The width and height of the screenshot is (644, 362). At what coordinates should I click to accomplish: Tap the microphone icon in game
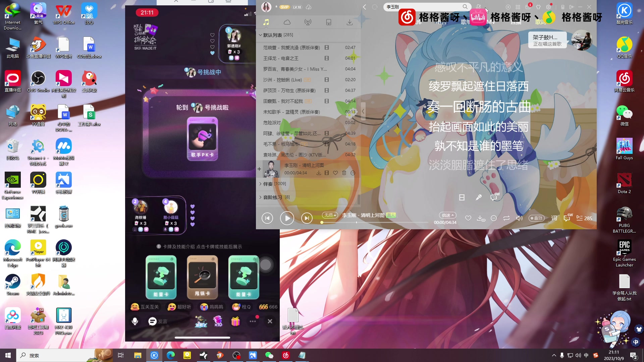point(135,321)
